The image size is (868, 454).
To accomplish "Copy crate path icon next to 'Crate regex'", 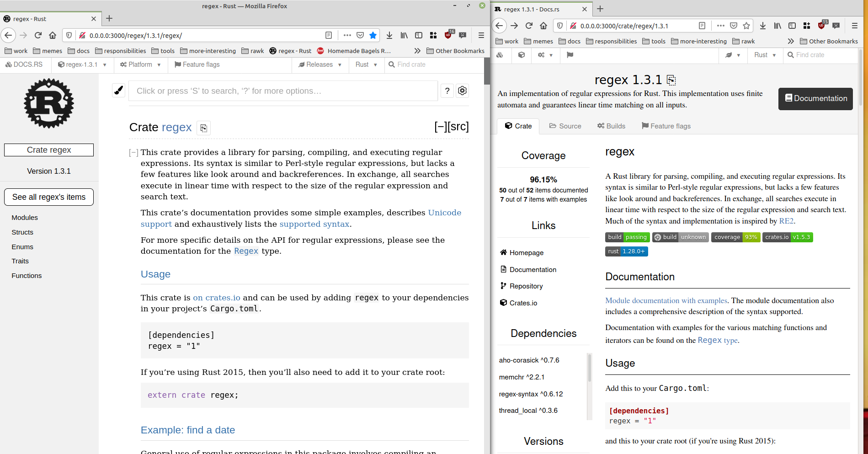I will (204, 128).
